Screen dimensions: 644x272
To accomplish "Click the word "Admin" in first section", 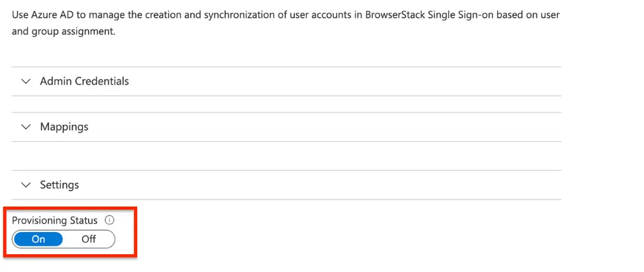I will [56, 81].
